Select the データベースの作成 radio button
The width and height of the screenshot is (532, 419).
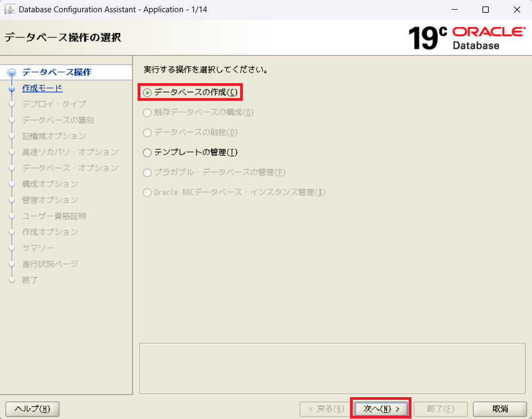148,93
